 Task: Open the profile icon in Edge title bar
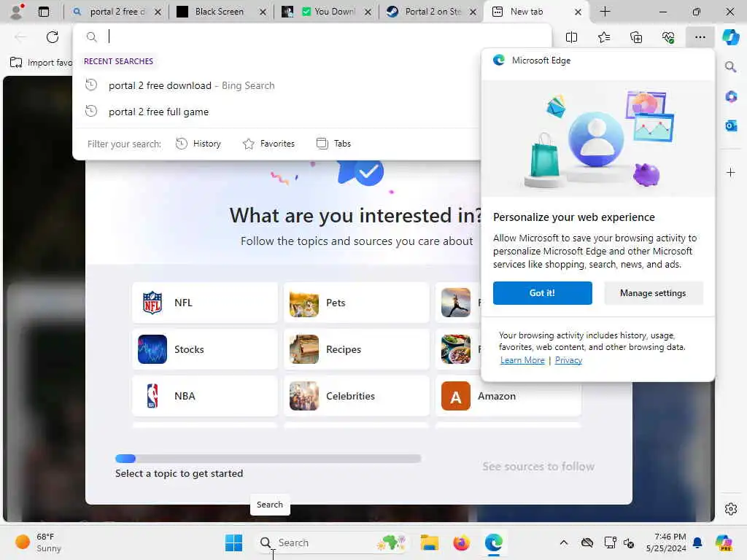17,12
